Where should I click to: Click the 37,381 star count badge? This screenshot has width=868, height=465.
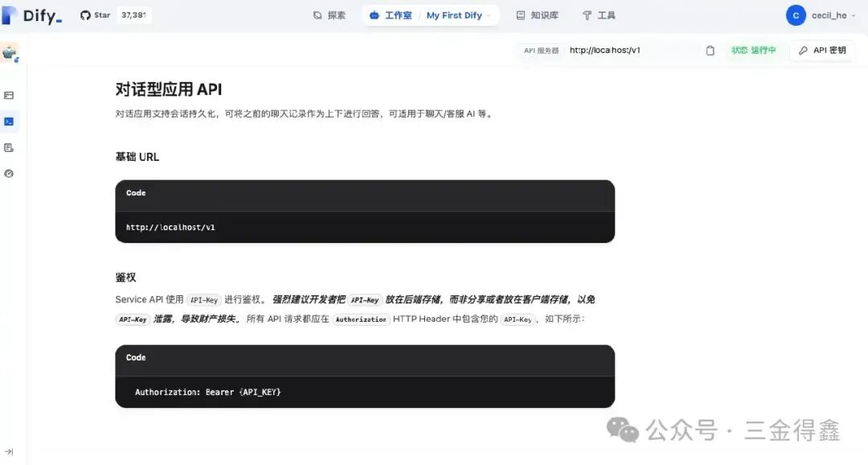coord(134,15)
